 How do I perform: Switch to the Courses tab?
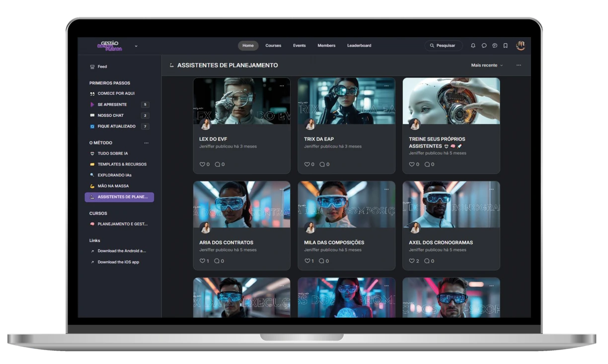coord(273,46)
